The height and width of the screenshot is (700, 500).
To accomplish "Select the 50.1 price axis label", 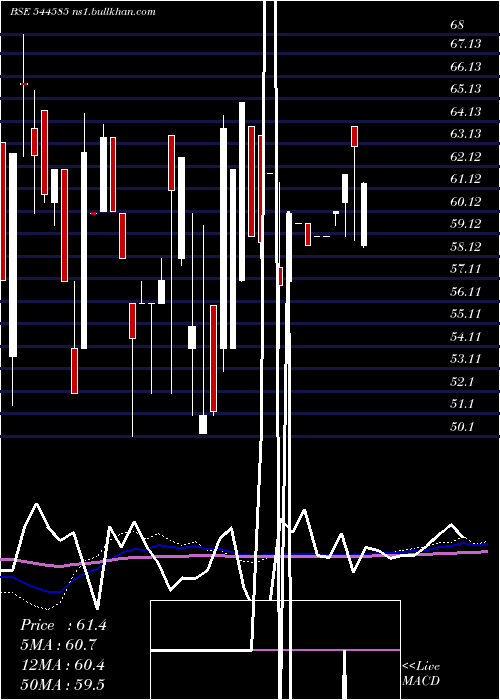I will coord(462,427).
